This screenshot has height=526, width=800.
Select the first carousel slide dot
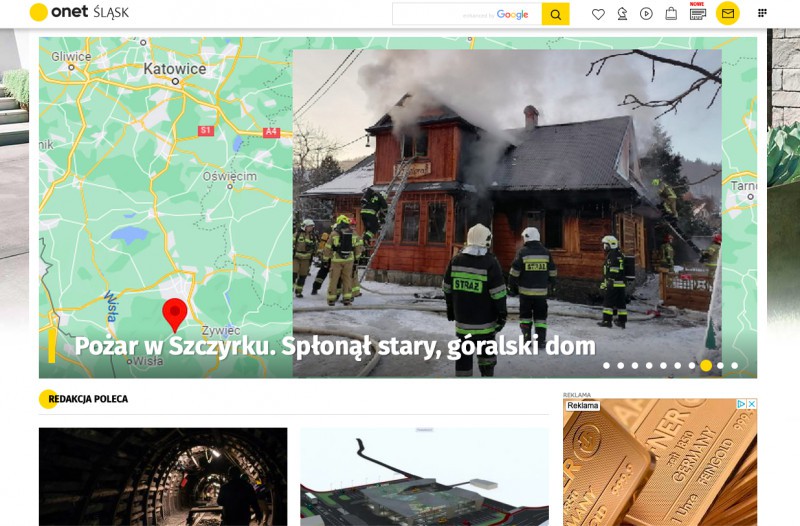pyautogui.click(x=607, y=366)
